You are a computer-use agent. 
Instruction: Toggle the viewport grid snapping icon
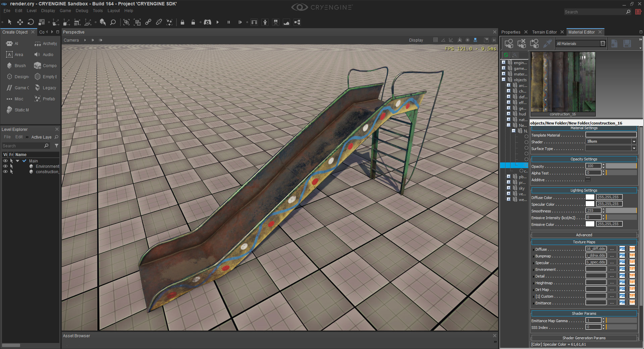click(435, 40)
